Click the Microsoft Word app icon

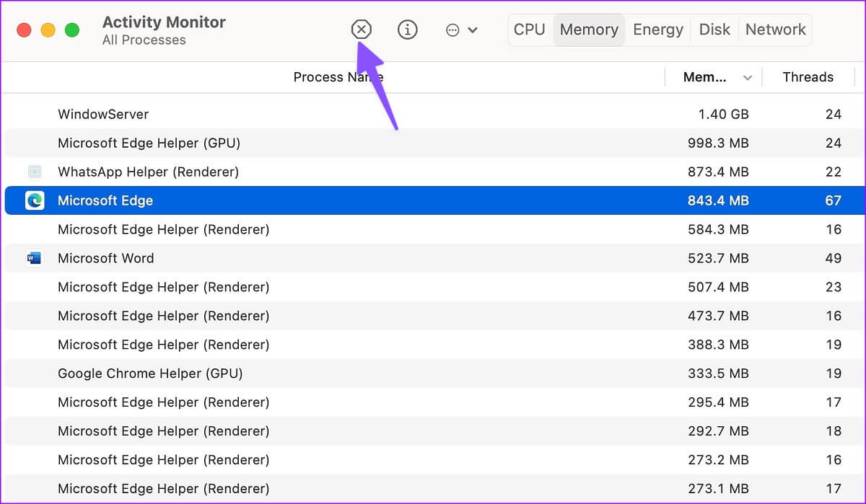pos(35,258)
